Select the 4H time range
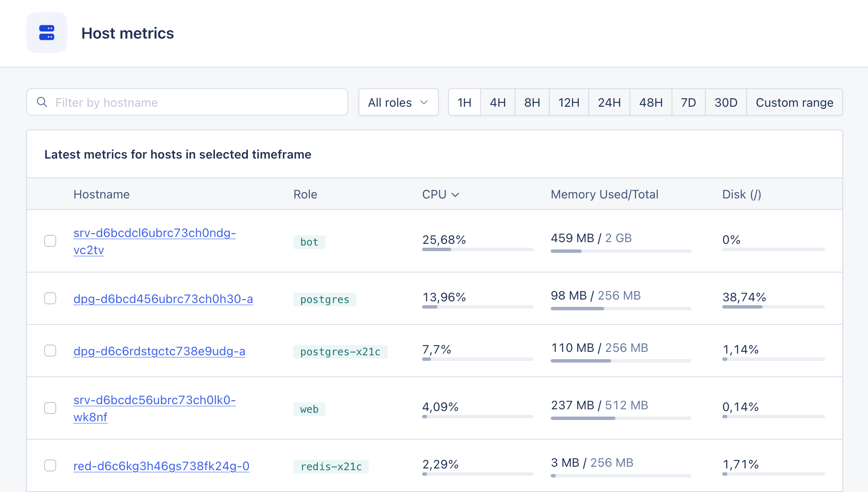868x492 pixels. pos(498,102)
